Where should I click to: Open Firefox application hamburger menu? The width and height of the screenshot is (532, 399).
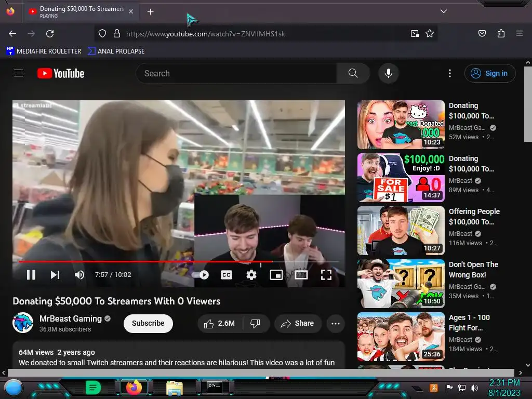click(x=520, y=33)
